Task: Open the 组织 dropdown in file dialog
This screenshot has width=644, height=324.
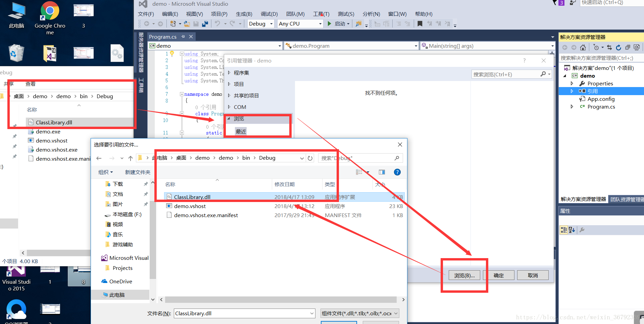Action: tap(105, 172)
